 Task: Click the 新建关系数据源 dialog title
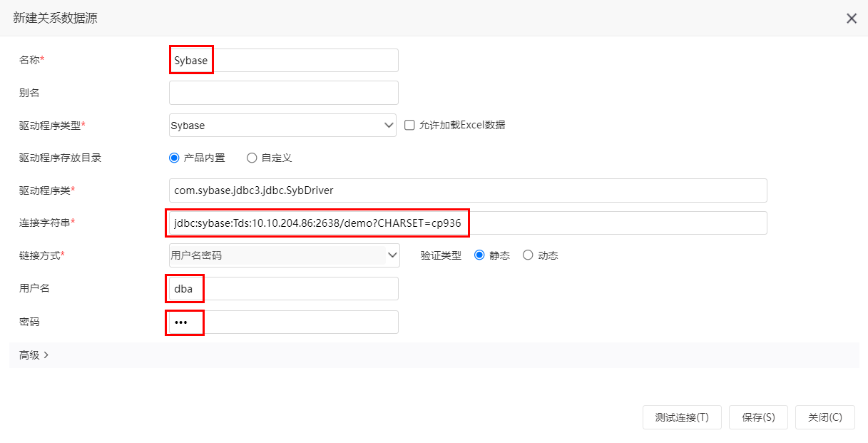(55, 19)
